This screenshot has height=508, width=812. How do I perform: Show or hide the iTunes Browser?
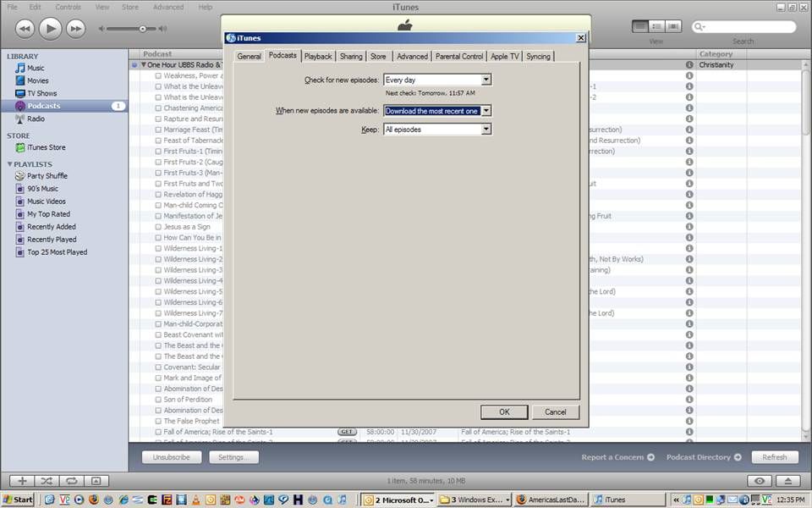pyautogui.click(x=760, y=481)
